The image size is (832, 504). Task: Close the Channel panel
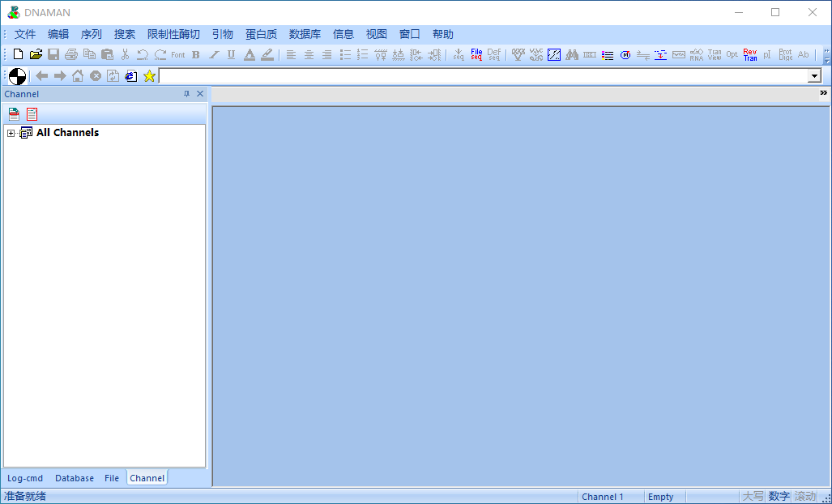(200, 94)
